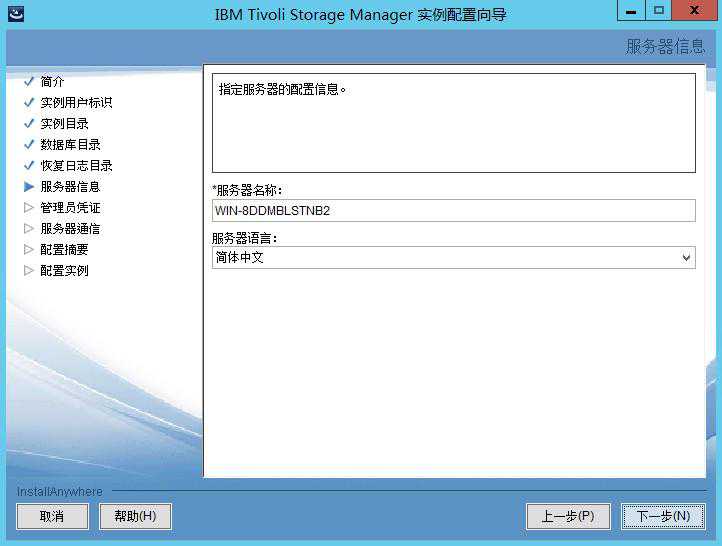Select the 配置摘要 step in sidebar

click(x=64, y=249)
